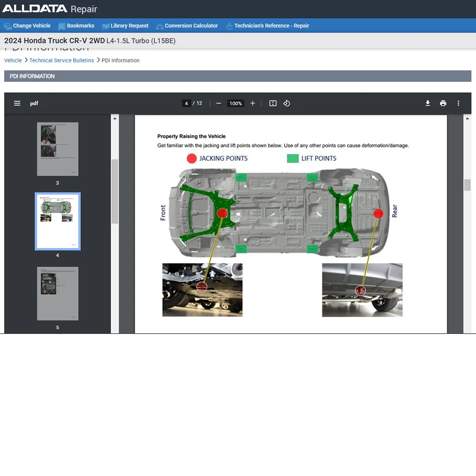Click the ALLDATA Repair logo
Screen dimensions: 476x476
coord(50,9)
